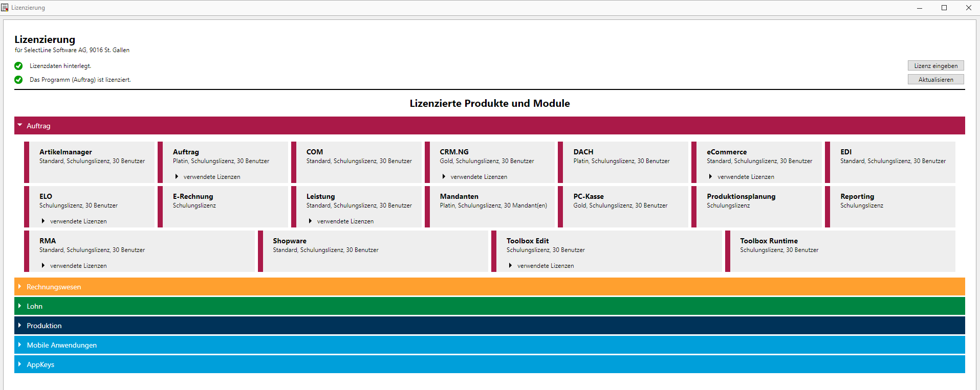Expand verwendete Lizenzen under eCommerce
Screen dimensions: 980x390
[741, 177]
